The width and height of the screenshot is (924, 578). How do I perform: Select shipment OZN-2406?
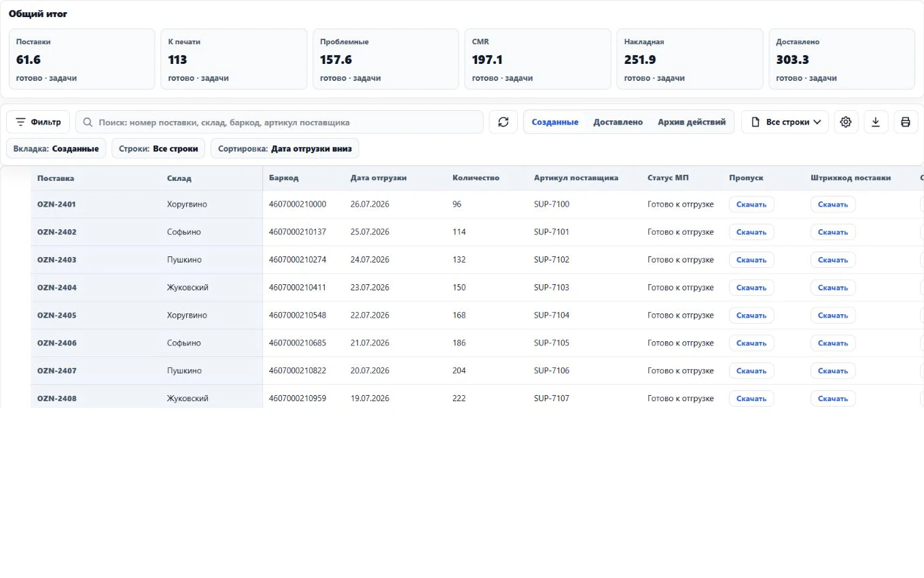coord(57,343)
